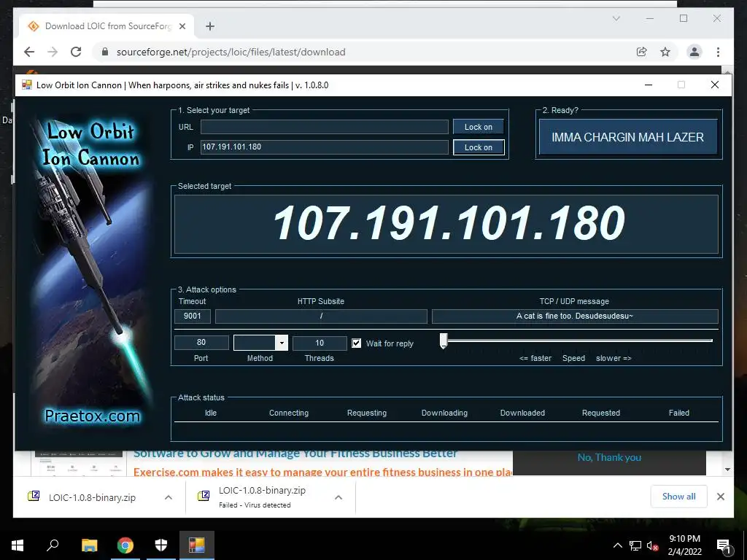This screenshot has width=747, height=560.
Task: Toggle the Wait for reply checkbox
Action: (x=356, y=343)
